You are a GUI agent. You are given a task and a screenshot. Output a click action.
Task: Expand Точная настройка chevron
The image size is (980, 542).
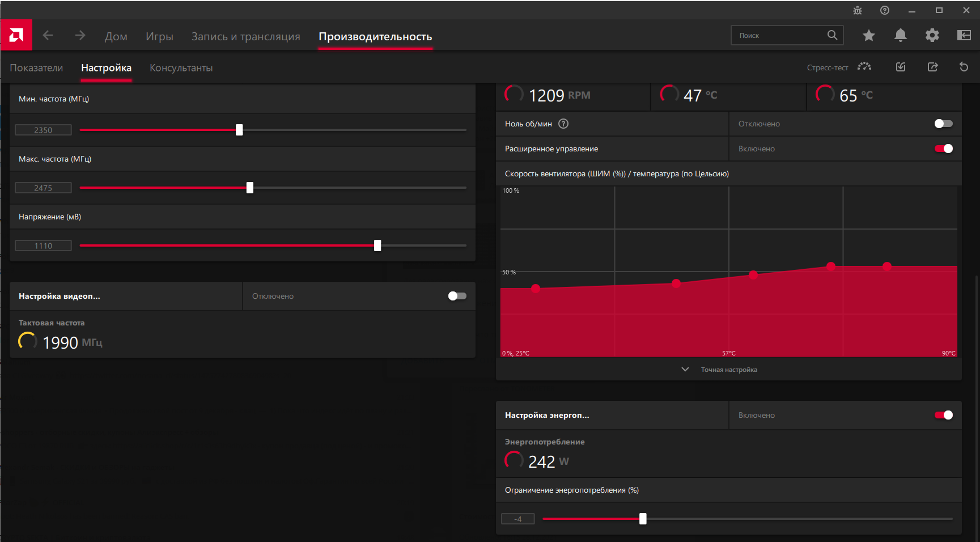pyautogui.click(x=685, y=369)
